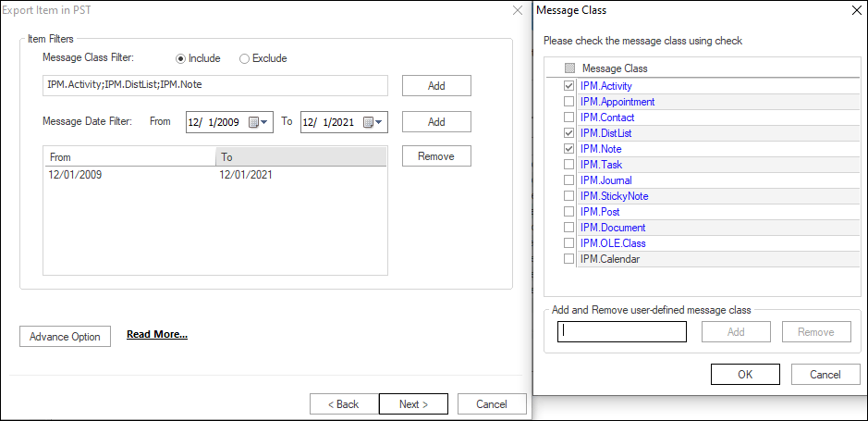This screenshot has width=868, height=421.
Task: Select the Include radio button
Action: tap(181, 58)
